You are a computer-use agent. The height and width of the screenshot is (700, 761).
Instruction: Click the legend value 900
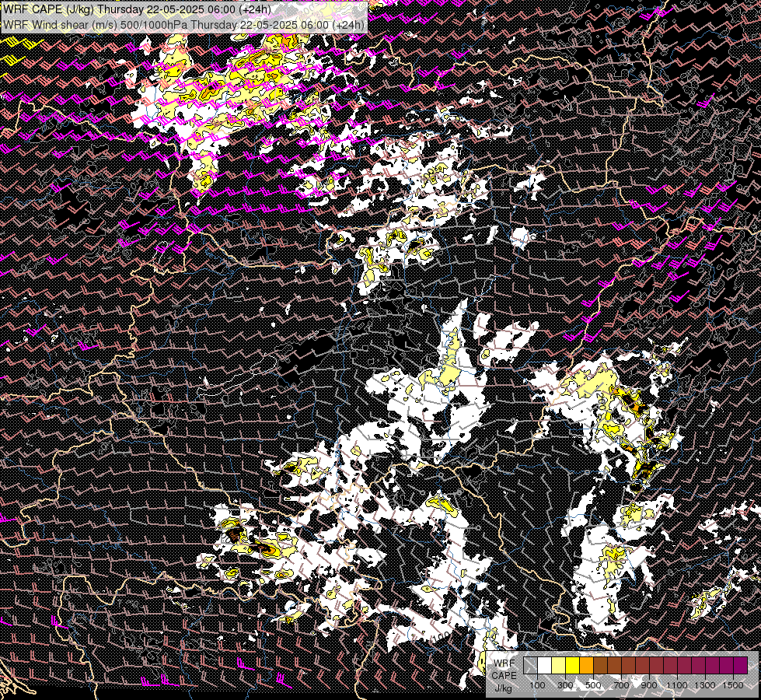point(649,685)
